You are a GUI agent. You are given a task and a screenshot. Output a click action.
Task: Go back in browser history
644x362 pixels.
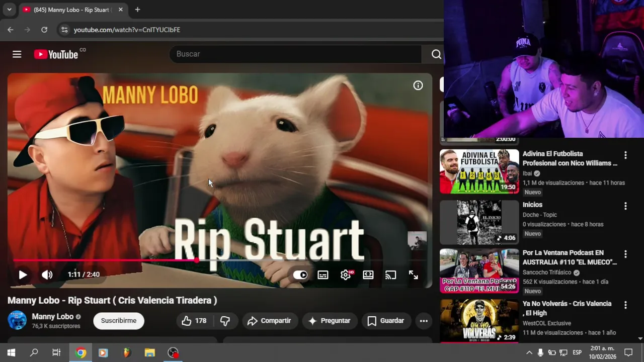[11, 30]
